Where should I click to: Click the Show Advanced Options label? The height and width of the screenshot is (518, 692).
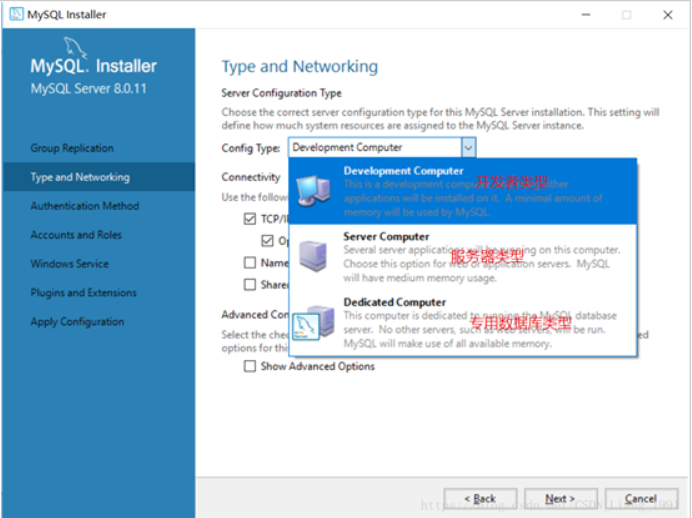(318, 366)
